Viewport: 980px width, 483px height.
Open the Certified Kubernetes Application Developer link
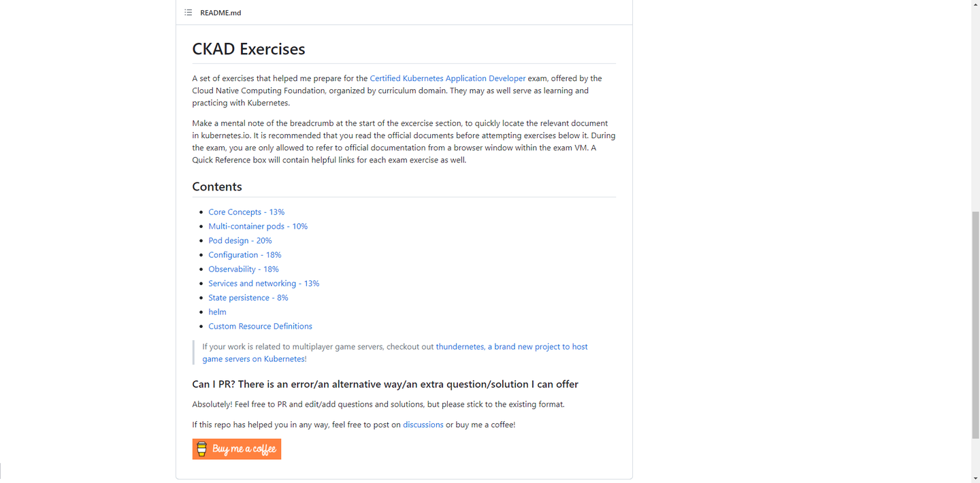(448, 78)
